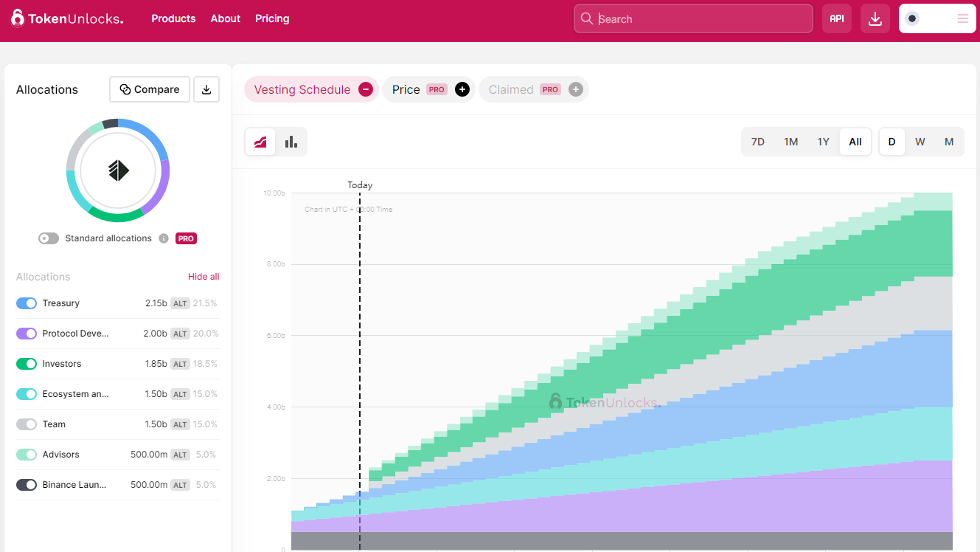Enable the Standard allocations switch
Image resolution: width=980 pixels, height=552 pixels.
(x=49, y=238)
